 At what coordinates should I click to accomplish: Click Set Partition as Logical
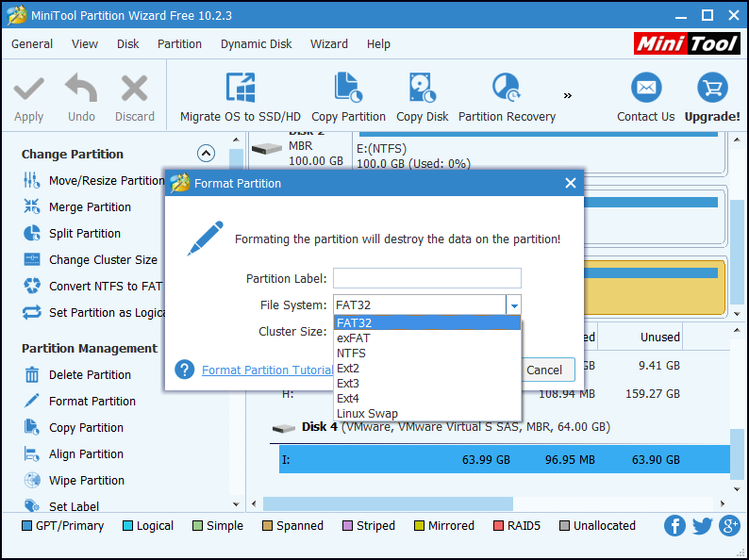point(93,312)
